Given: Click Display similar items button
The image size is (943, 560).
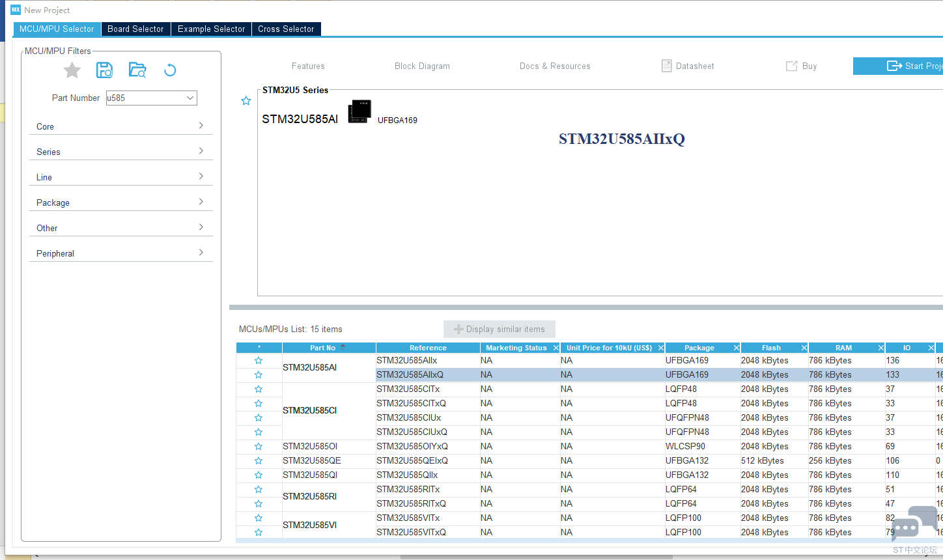Looking at the screenshot, I should click(500, 329).
